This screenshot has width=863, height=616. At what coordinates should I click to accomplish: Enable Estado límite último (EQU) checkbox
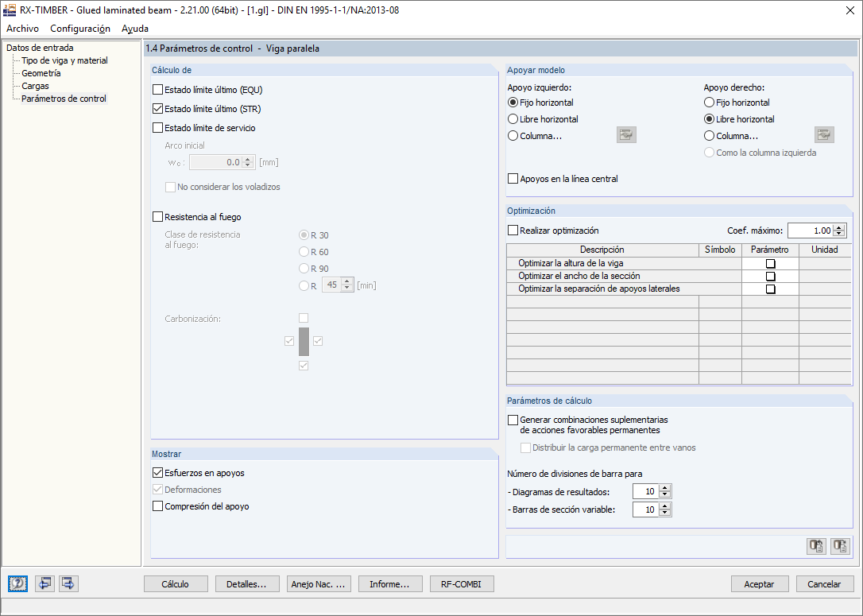point(157,90)
